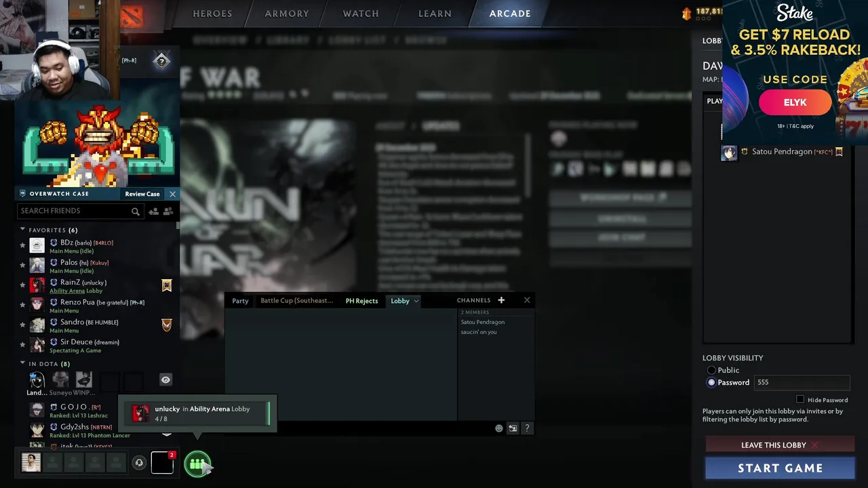Click saucin' on you in members list

click(x=479, y=332)
